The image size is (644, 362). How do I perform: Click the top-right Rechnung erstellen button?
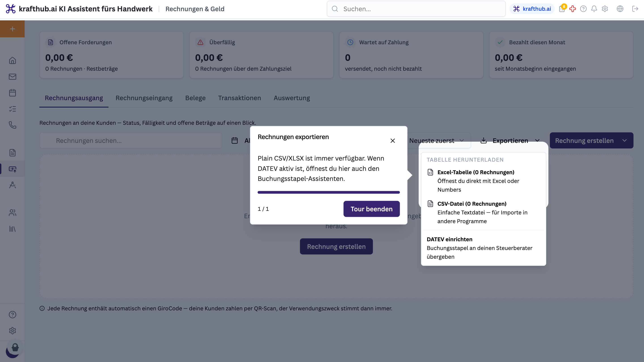[x=584, y=141]
